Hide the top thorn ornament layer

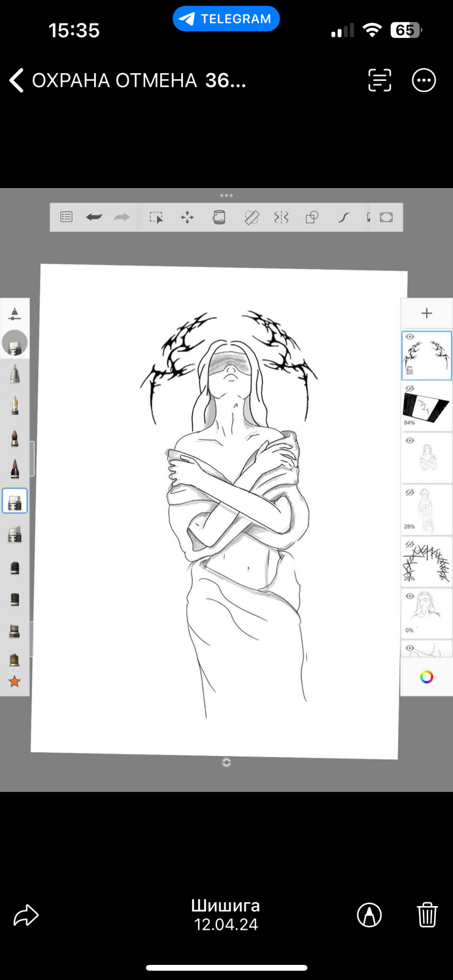point(410,337)
